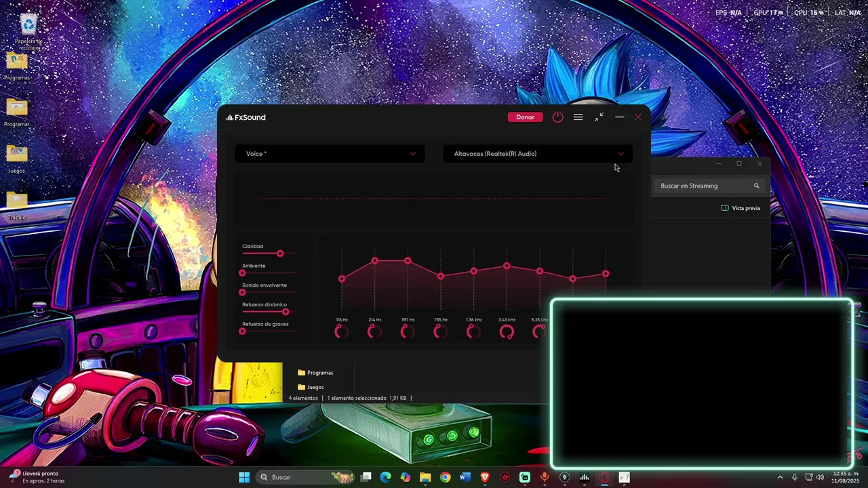Viewport: 868px width, 488px height.
Task: Click the 1.36 kHz EQ band node
Action: pyautogui.click(x=473, y=271)
